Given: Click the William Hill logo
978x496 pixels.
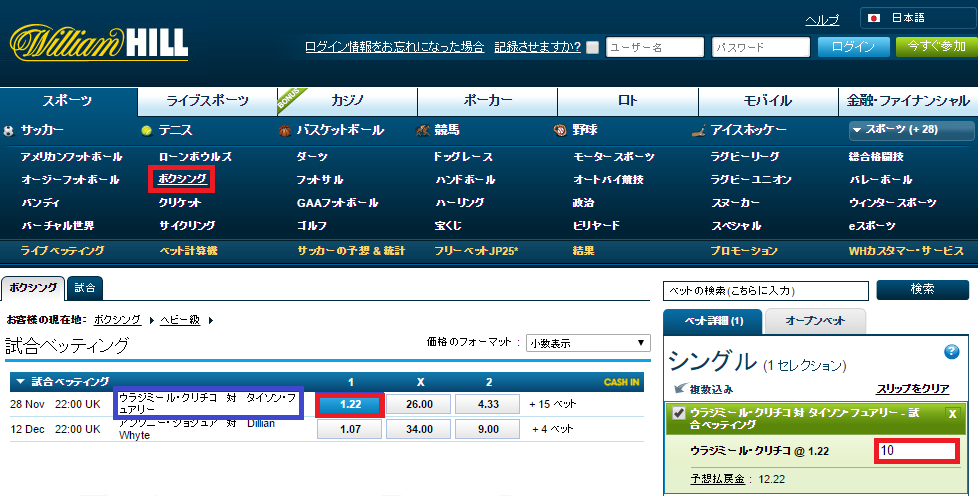Looking at the screenshot, I should coord(99,43).
